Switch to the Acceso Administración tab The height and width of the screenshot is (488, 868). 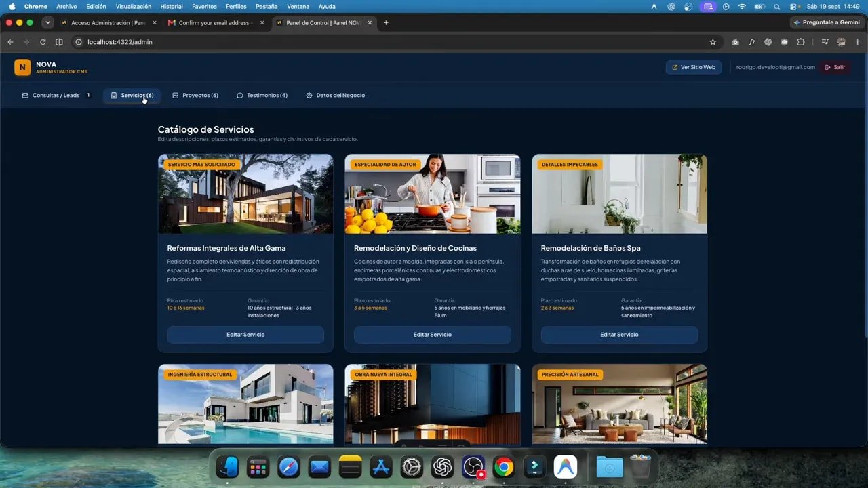click(108, 22)
